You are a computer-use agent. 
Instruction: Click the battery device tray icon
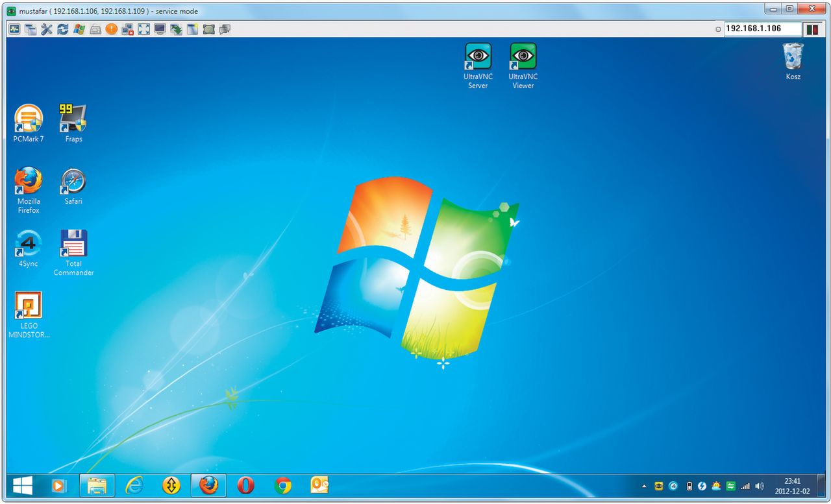pos(689,486)
